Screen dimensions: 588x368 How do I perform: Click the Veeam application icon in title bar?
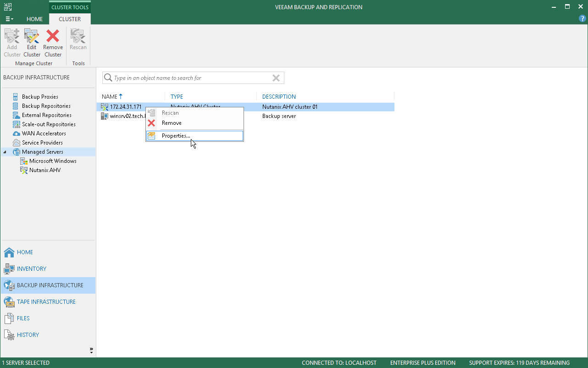(x=8, y=7)
